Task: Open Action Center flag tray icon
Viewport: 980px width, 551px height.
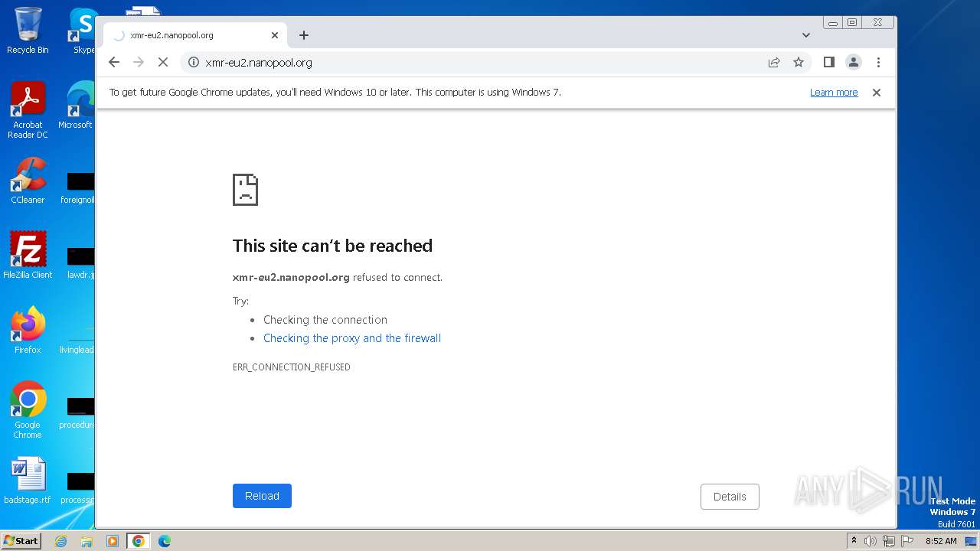Action: pos(907,541)
